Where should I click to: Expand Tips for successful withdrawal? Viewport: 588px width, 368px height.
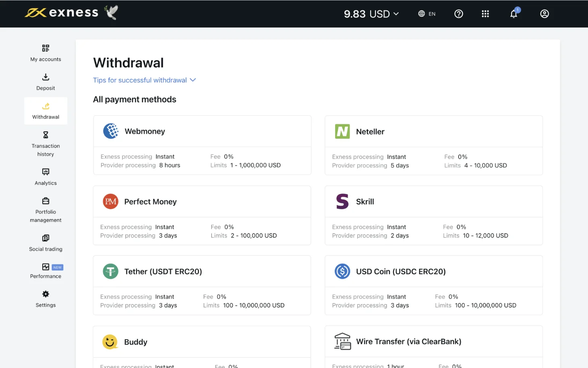pos(144,80)
